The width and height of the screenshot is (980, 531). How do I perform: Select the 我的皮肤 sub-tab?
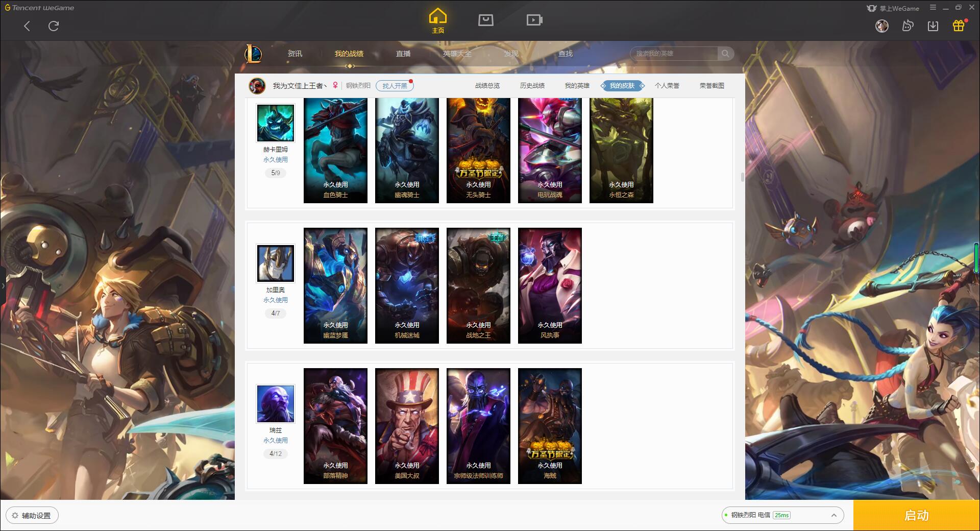622,86
